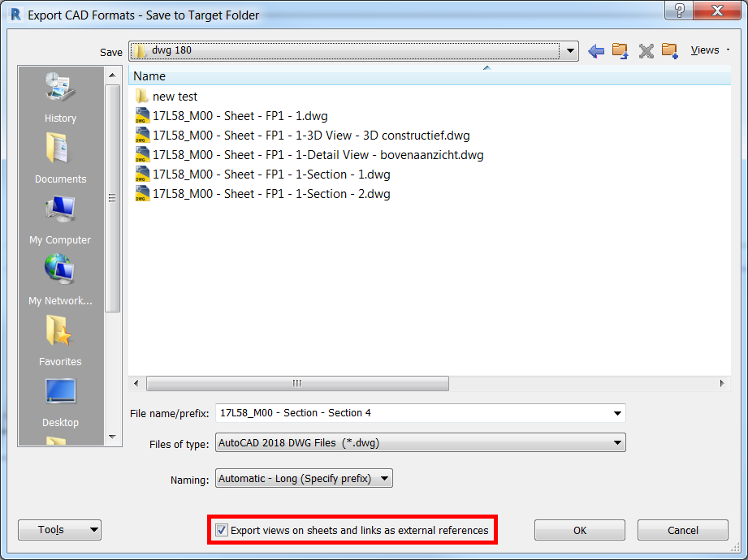Click the delete X icon in toolbar
This screenshot has width=748, height=560.
coord(646,50)
